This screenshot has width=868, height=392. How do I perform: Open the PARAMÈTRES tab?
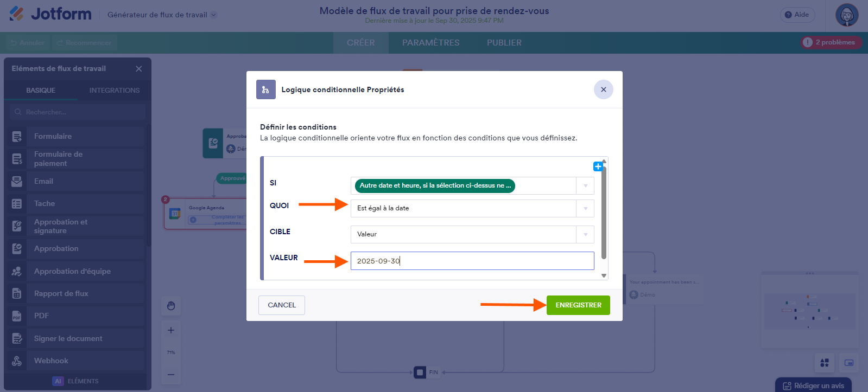click(x=430, y=43)
